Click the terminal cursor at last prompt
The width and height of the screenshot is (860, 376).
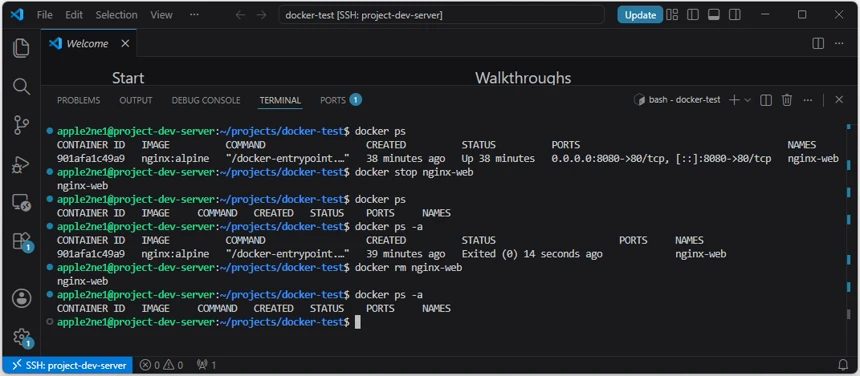pos(358,322)
